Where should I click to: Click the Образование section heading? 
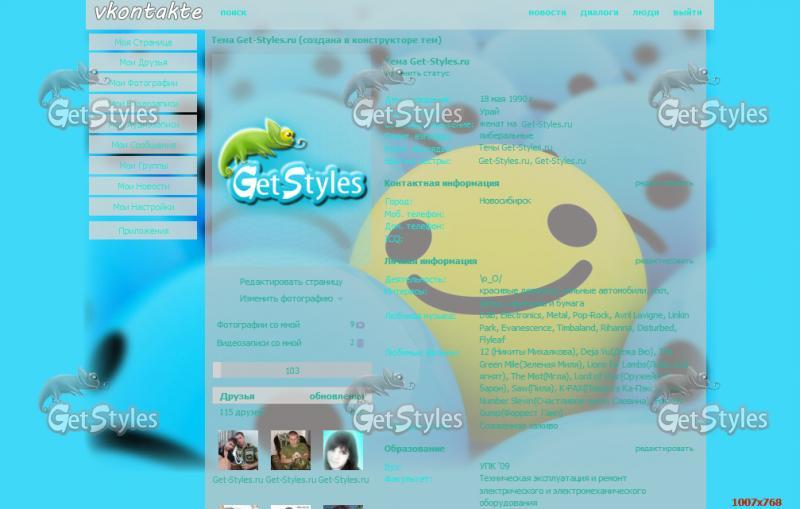coord(414,448)
